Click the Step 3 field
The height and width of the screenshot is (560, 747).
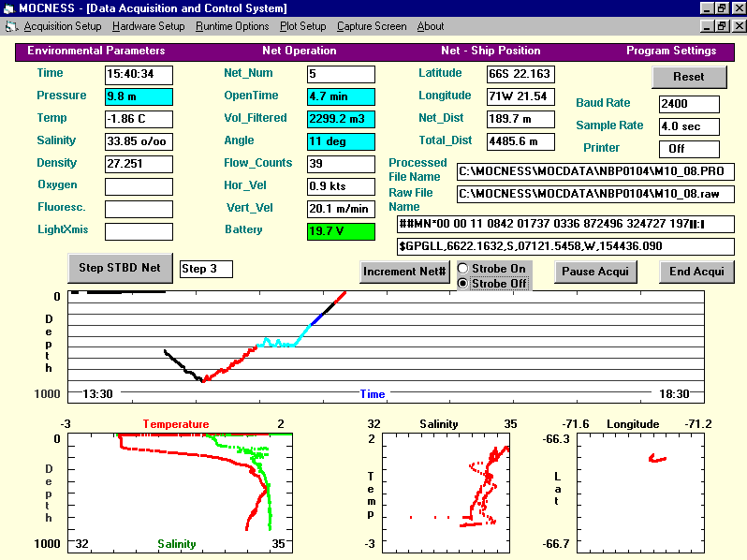(x=206, y=269)
